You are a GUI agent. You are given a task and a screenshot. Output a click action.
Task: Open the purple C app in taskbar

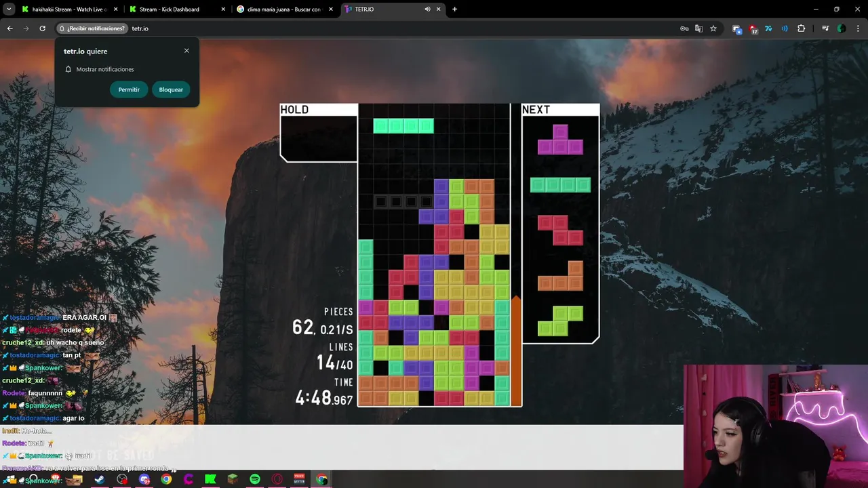point(189,479)
